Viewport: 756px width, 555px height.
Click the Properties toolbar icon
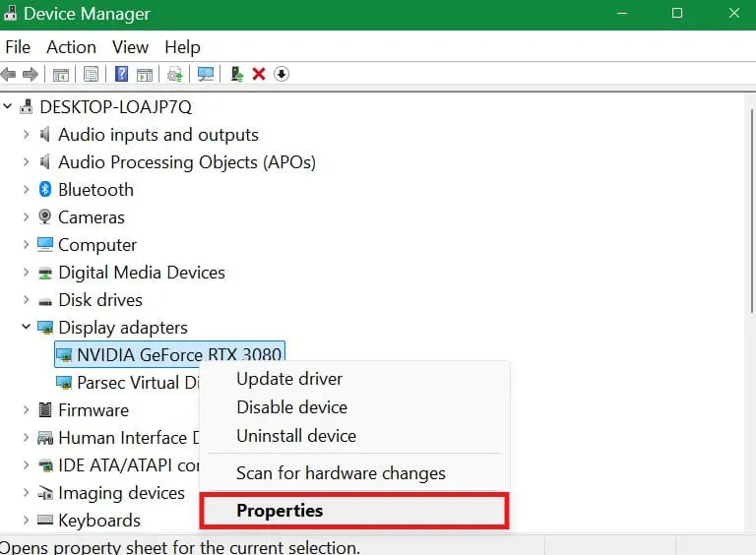91,74
